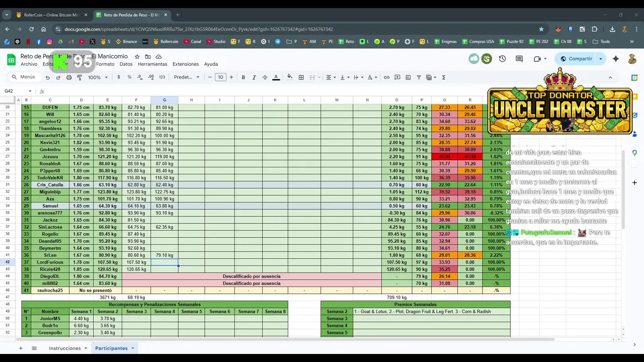Screen dimensions: 644x362
Task: Select the Participantes sheet tab
Action: click(x=111, y=348)
